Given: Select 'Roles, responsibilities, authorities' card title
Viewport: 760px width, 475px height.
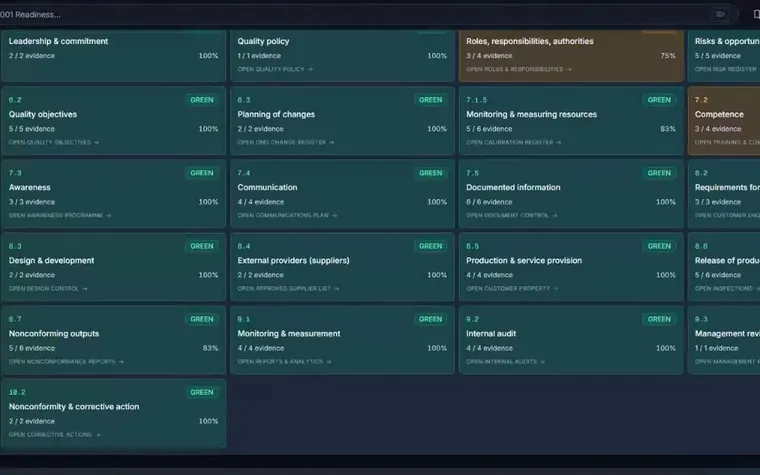Looking at the screenshot, I should [x=530, y=41].
